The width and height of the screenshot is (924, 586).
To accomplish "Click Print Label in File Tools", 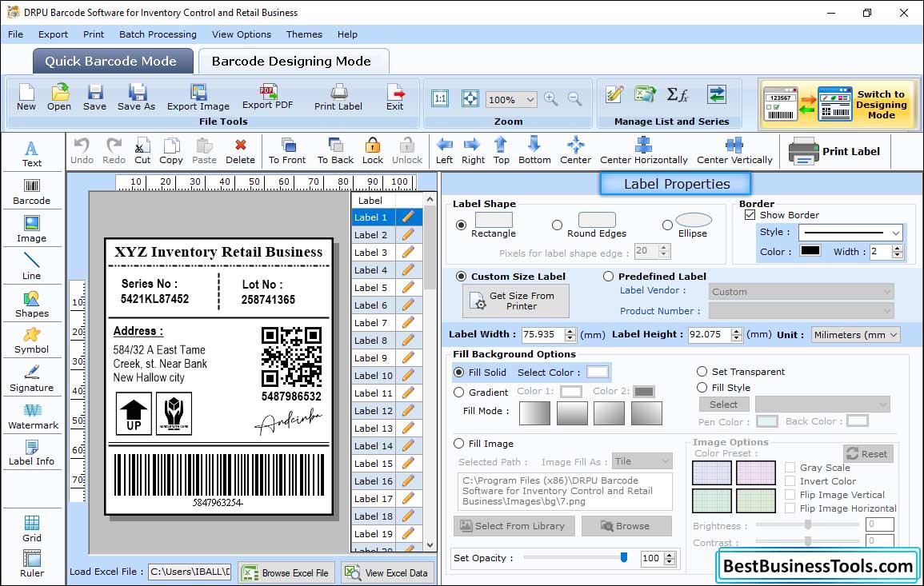I will [338, 98].
